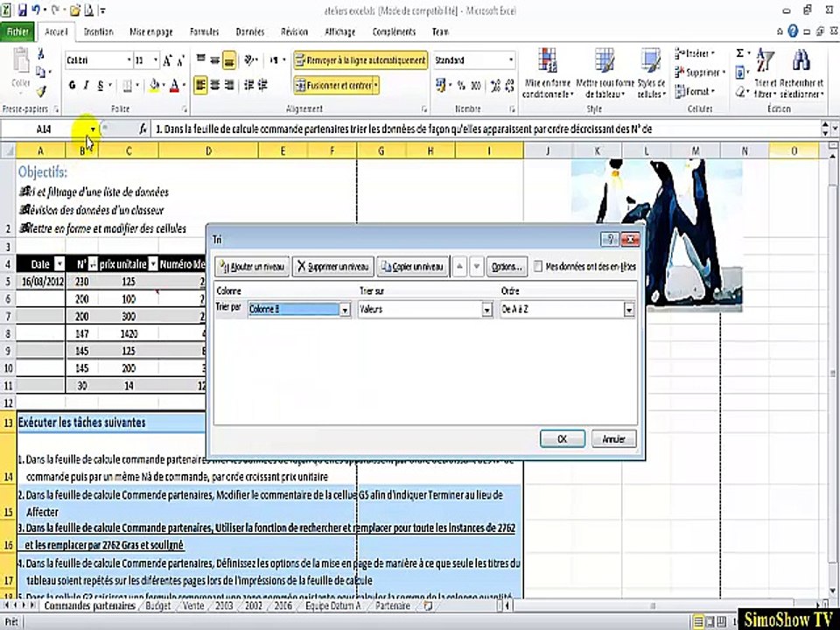Apply the red font color A

(174, 85)
